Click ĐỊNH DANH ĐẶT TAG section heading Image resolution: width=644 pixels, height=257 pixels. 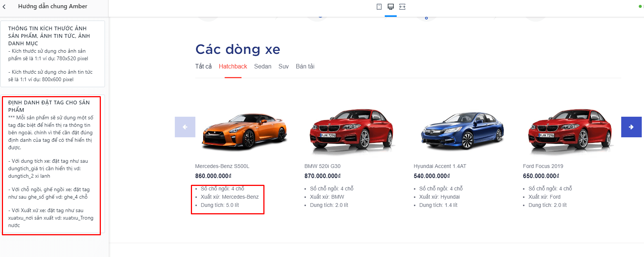point(49,106)
